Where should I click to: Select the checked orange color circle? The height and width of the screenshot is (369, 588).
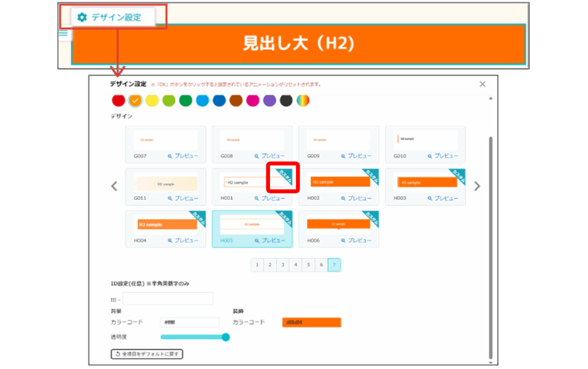click(135, 101)
